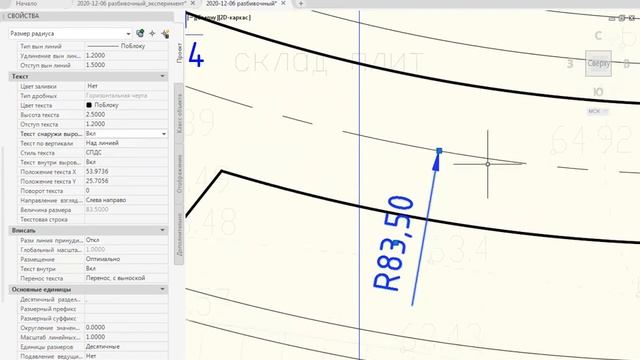The height and width of the screenshot is (360, 640).
Task: Open the Отображение vertical palette tab
Action: pos(179,173)
